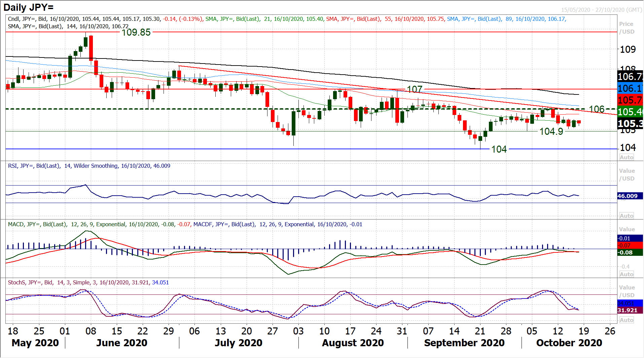This screenshot has width=644, height=358.
Task: Click September 2020 on the time axis
Action: (x=464, y=343)
